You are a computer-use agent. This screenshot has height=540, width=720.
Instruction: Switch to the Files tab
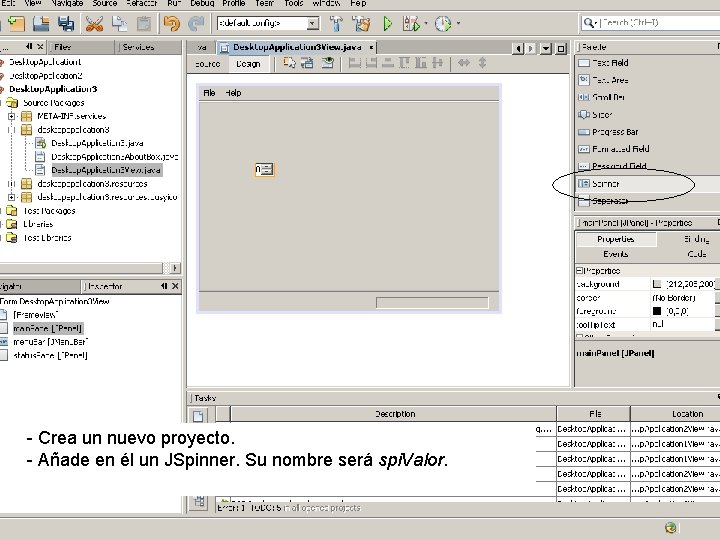82,47
